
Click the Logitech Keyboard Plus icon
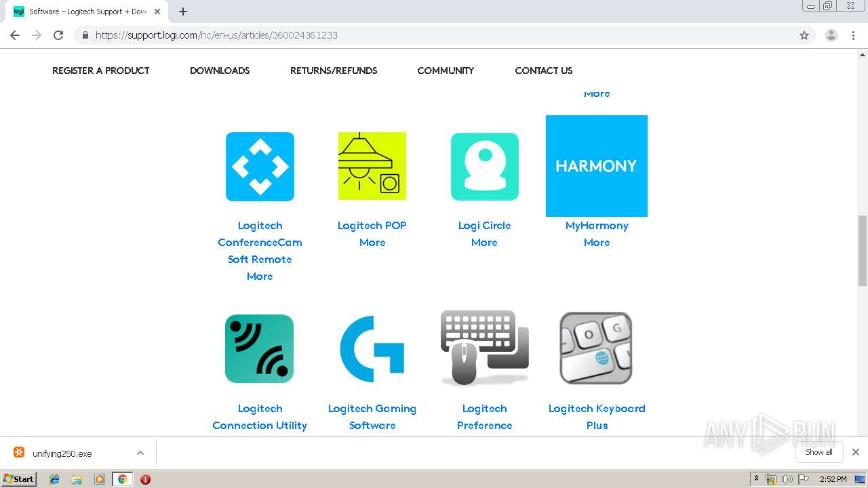tap(596, 348)
